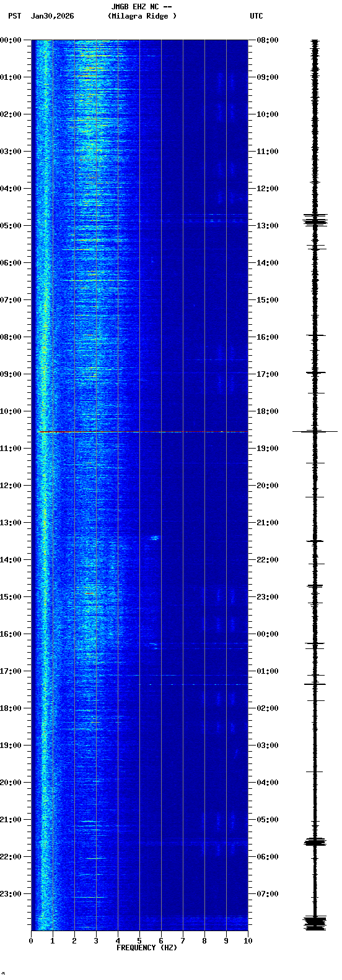The height and width of the screenshot is (980, 342).
Task: Click the PST axis '14:00' label
Action: click(x=11, y=560)
